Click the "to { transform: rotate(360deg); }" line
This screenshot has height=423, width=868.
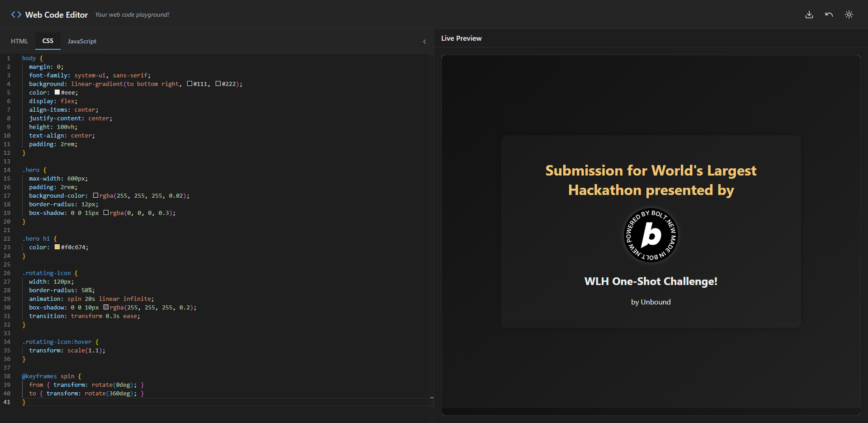(x=87, y=393)
